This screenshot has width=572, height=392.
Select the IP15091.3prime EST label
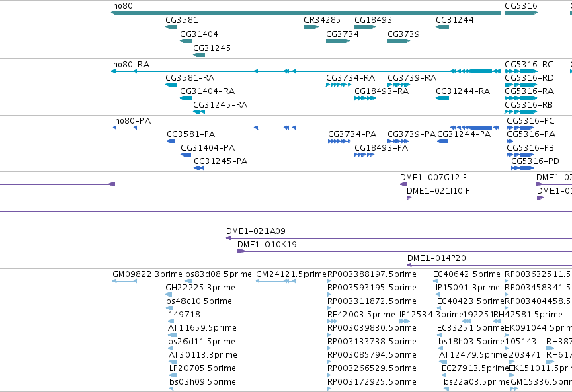point(468,288)
